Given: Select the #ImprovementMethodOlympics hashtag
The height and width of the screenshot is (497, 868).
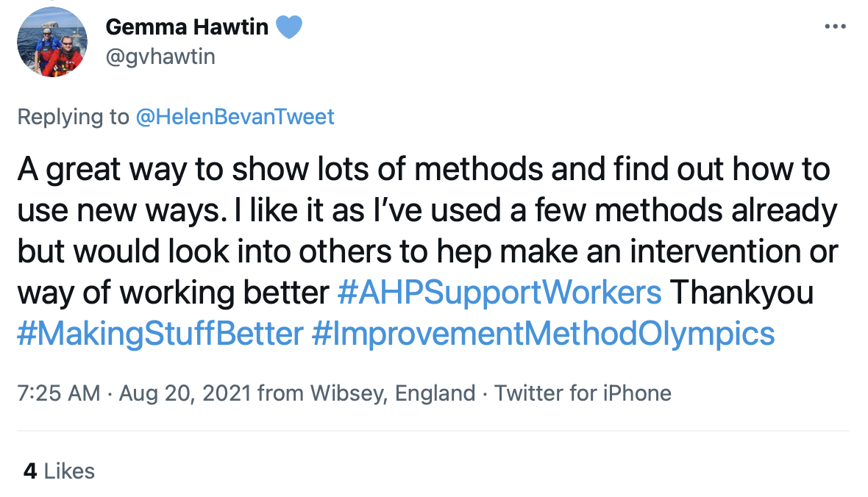Looking at the screenshot, I should tap(543, 334).
